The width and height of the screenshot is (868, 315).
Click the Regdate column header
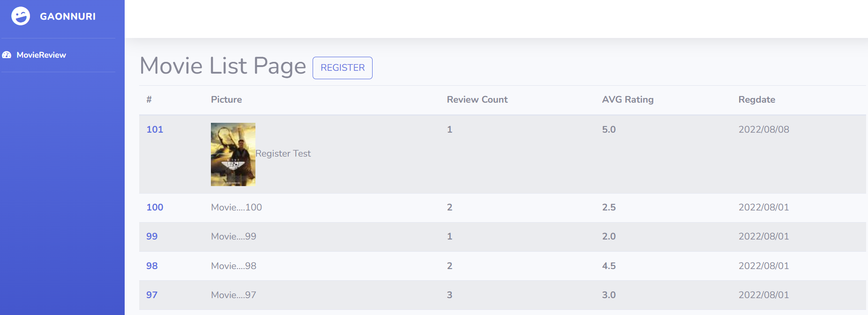point(756,99)
